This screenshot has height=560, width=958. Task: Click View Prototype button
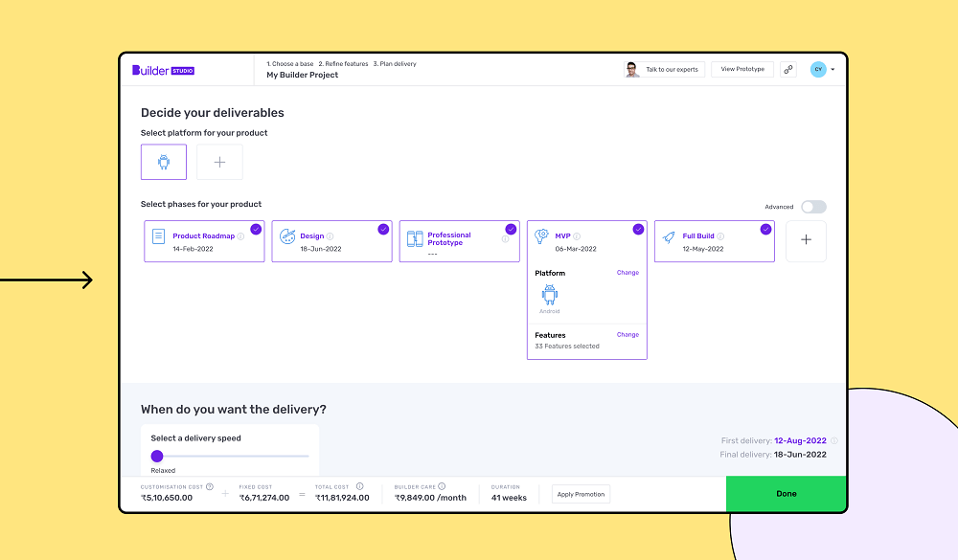click(x=742, y=69)
